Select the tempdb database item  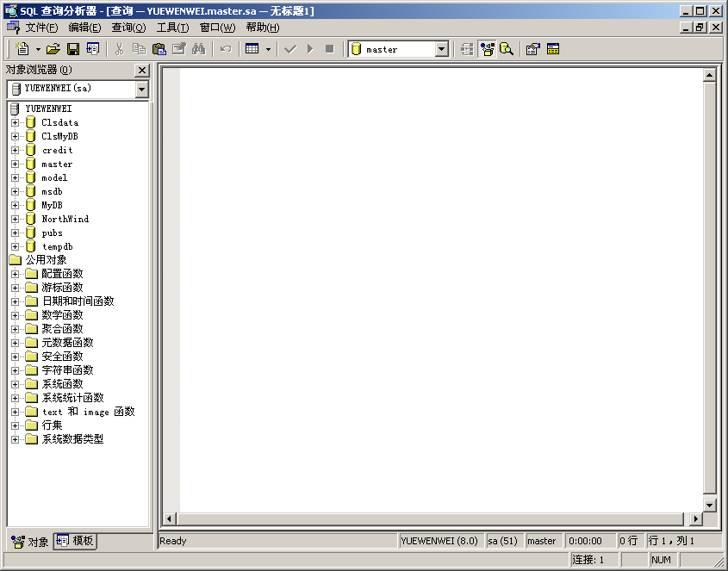click(57, 247)
